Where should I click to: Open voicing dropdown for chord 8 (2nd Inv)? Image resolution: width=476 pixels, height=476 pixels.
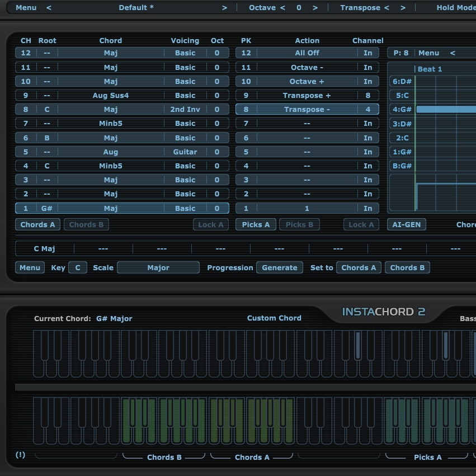(185, 110)
